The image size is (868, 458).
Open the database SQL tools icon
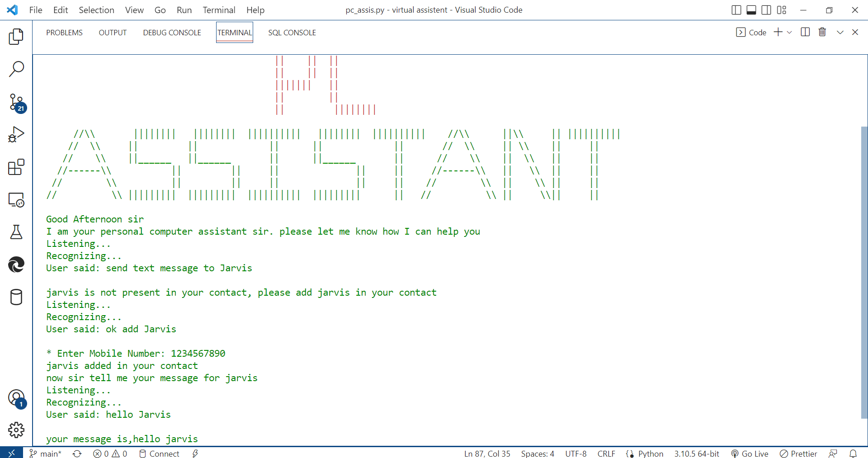coord(16,297)
